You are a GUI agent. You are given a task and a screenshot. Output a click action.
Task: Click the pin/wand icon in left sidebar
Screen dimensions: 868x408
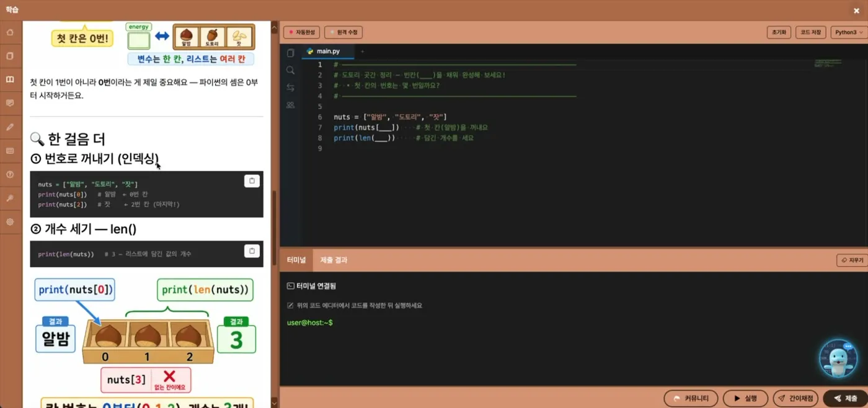tap(10, 198)
